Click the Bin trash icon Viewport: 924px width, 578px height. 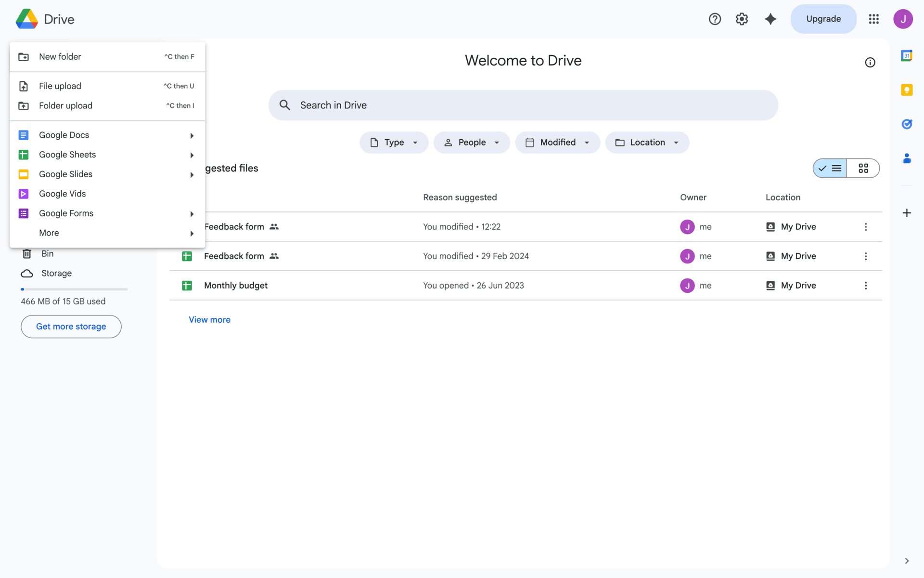[27, 254]
